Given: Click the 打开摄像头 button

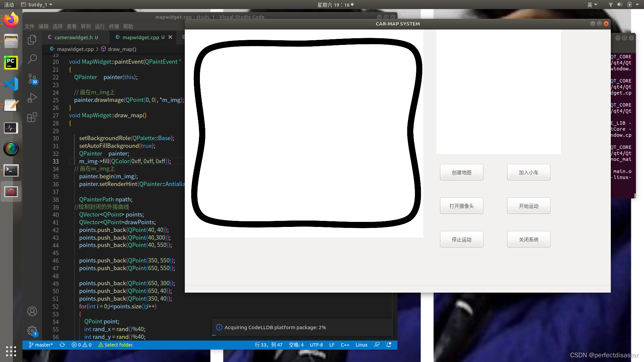Looking at the screenshot, I should [462, 206].
